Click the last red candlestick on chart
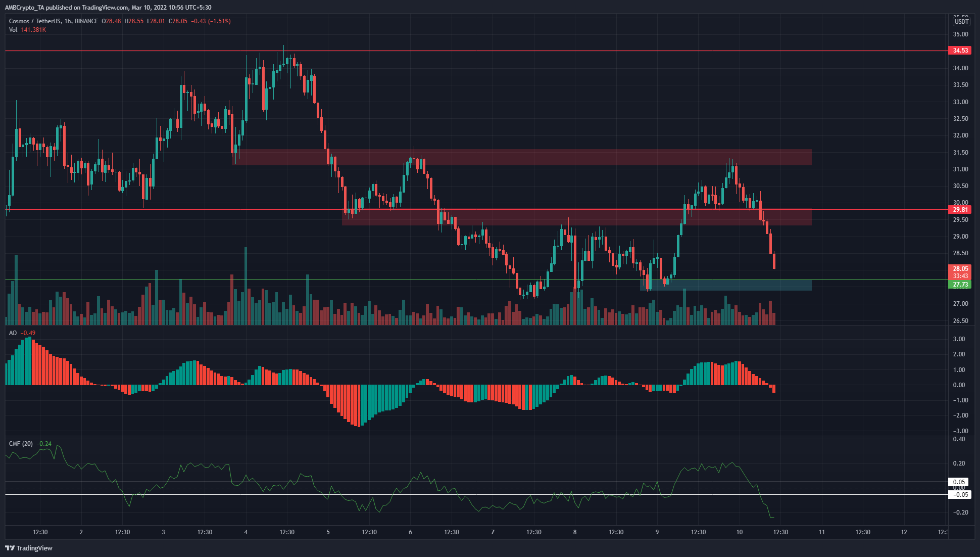 [774, 261]
